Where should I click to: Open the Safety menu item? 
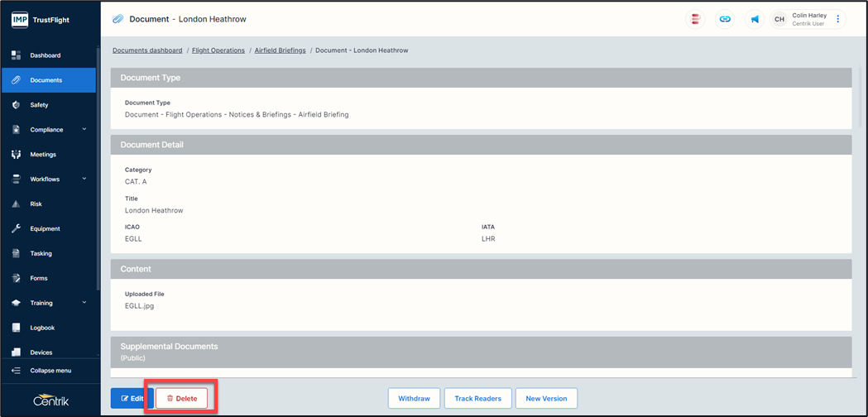[x=49, y=105]
